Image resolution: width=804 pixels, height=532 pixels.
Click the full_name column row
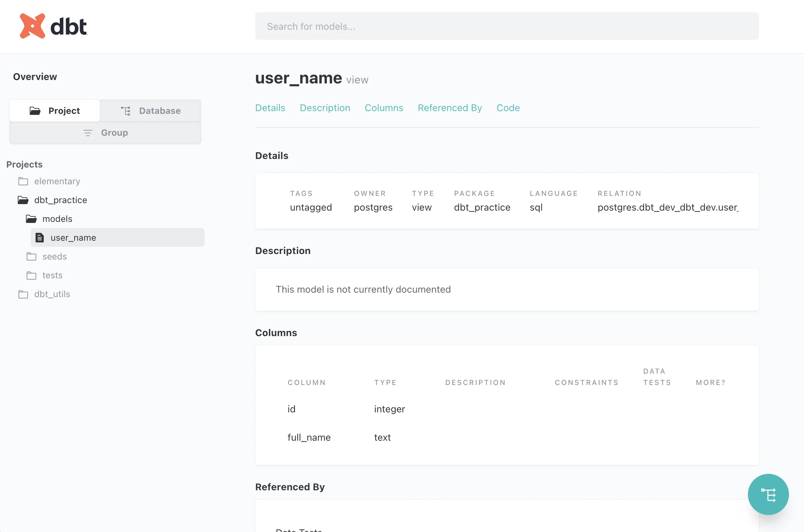(x=507, y=437)
